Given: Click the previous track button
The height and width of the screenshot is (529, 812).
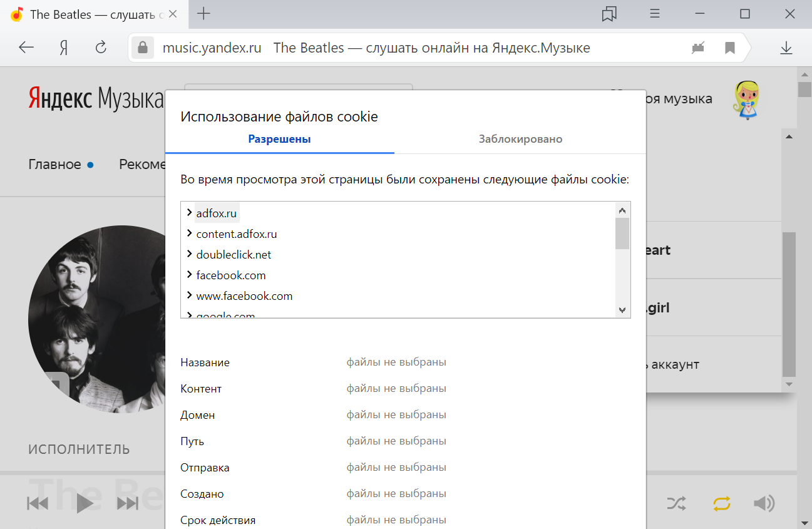Looking at the screenshot, I should click(x=38, y=503).
